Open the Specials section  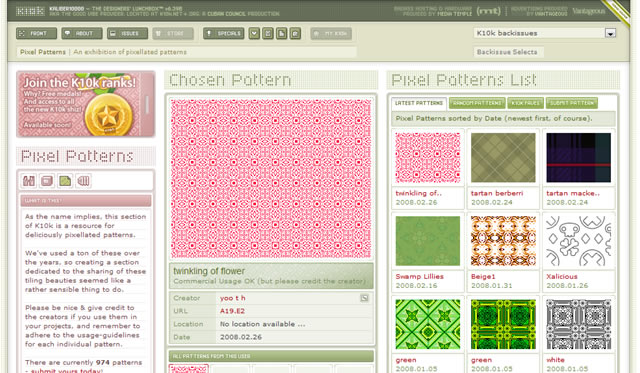[x=224, y=33]
